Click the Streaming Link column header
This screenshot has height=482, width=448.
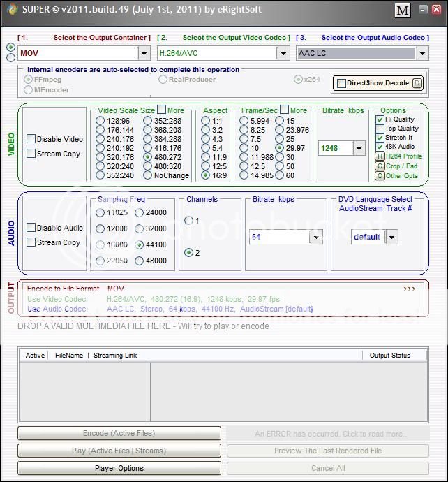[115, 356]
